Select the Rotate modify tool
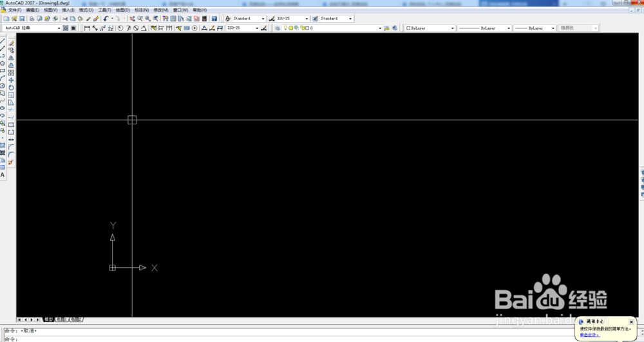Screen dimensions: 644x342 (11, 88)
